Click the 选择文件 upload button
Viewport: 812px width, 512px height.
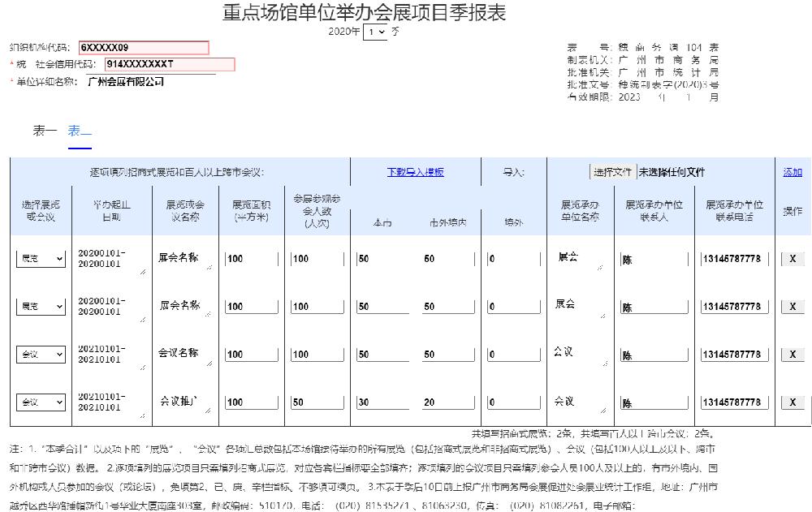coord(612,172)
